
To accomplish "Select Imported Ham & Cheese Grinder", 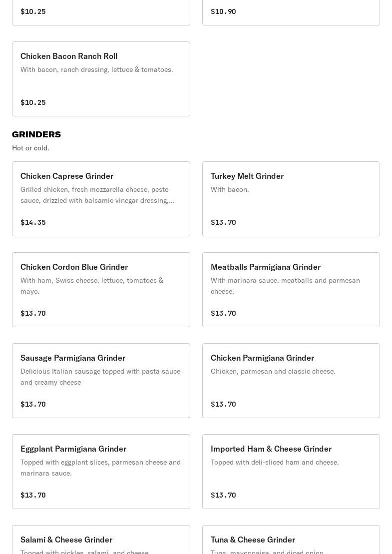I will (291, 472).
